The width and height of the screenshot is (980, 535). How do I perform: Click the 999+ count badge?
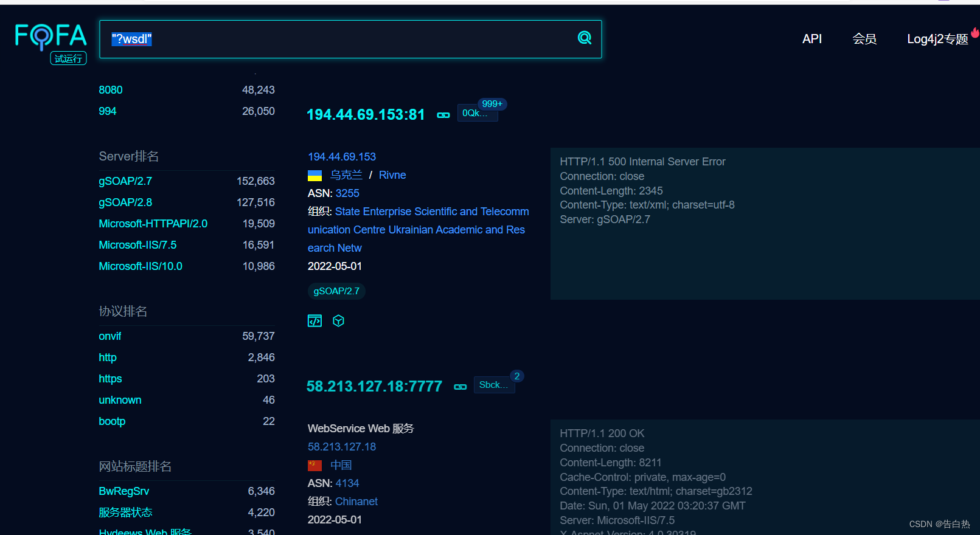coord(492,104)
